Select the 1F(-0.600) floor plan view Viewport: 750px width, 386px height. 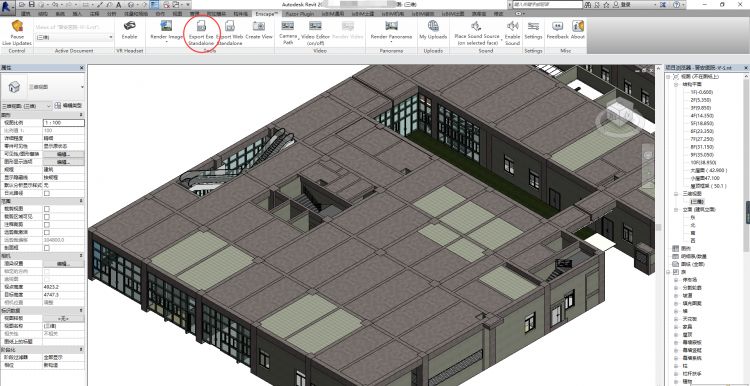[x=703, y=92]
